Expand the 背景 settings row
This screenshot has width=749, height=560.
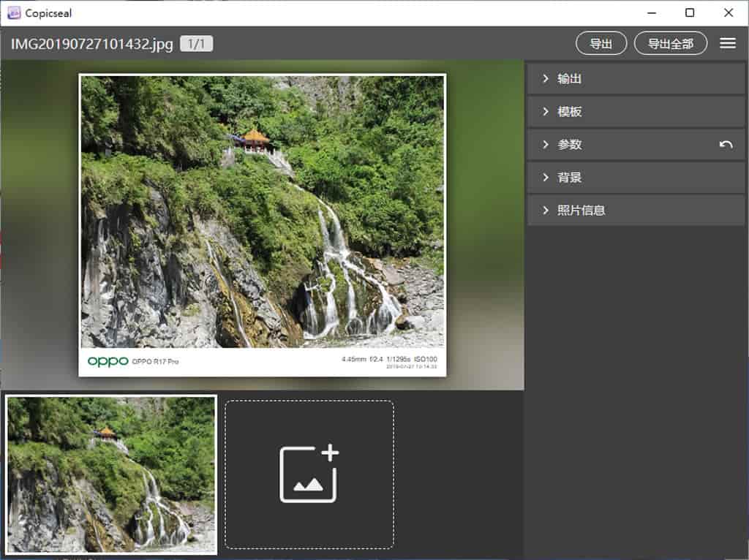click(636, 177)
